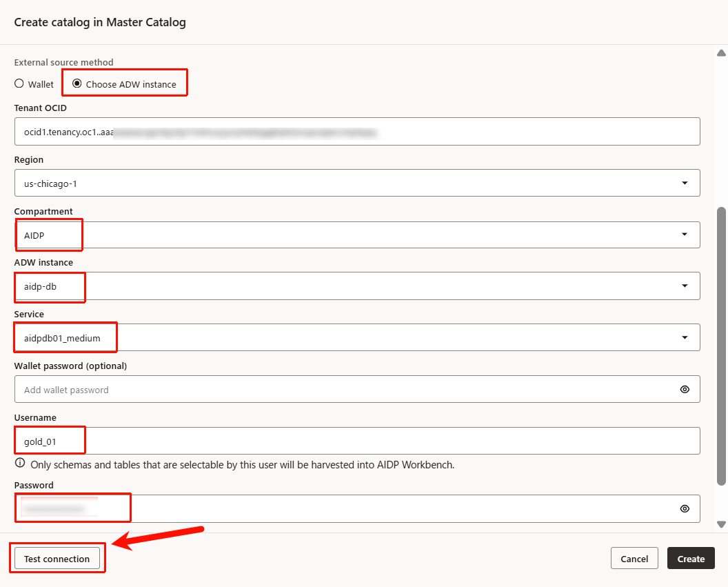This screenshot has width=728, height=587.
Task: Click the Cancel button
Action: pos(634,558)
